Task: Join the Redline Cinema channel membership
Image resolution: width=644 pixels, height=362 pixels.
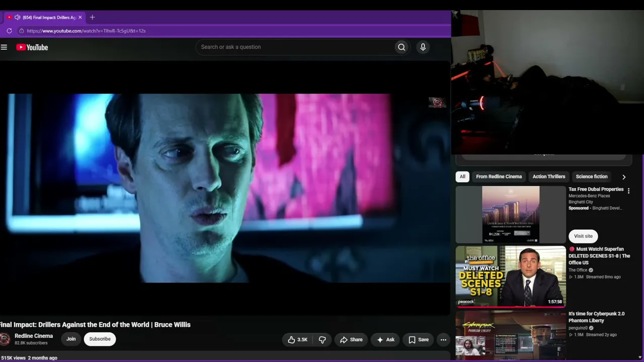Action: point(71,339)
